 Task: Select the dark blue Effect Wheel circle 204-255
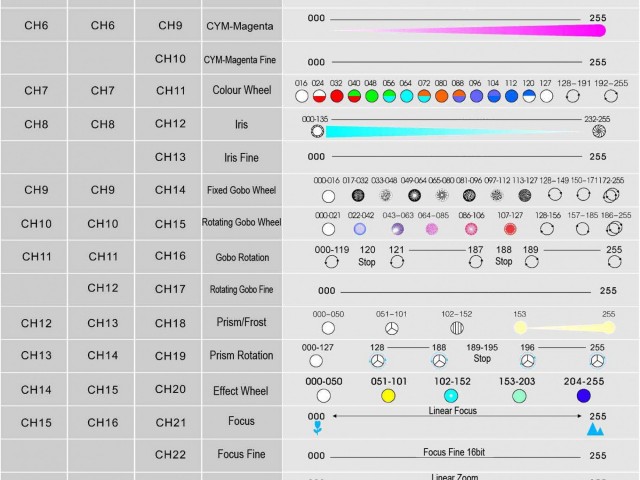coord(583,396)
